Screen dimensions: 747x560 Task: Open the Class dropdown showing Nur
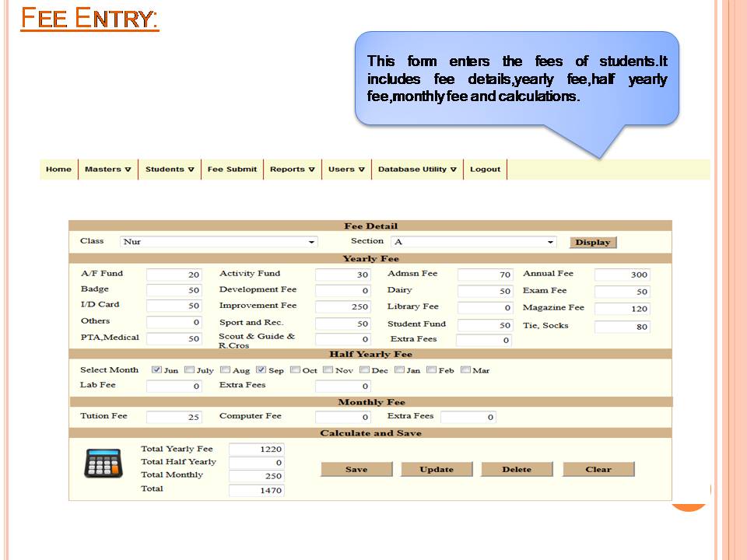point(219,242)
